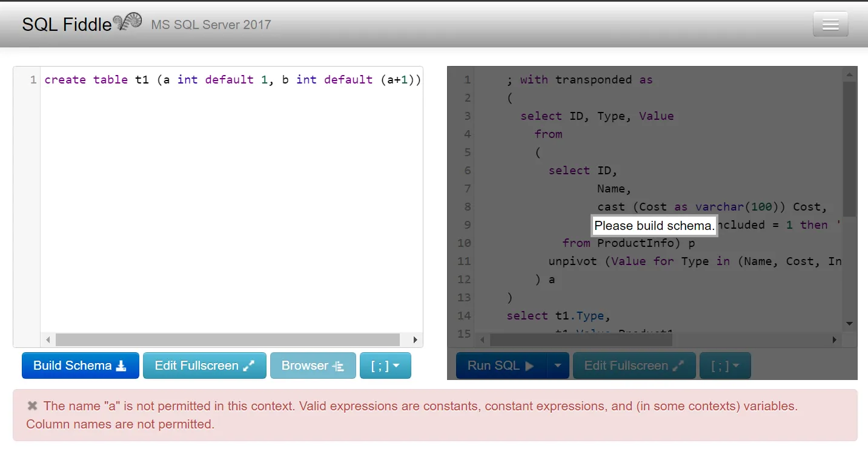This screenshot has height=449, width=868.
Task: Open the Run SQL options caret dropdown
Action: tap(558, 365)
